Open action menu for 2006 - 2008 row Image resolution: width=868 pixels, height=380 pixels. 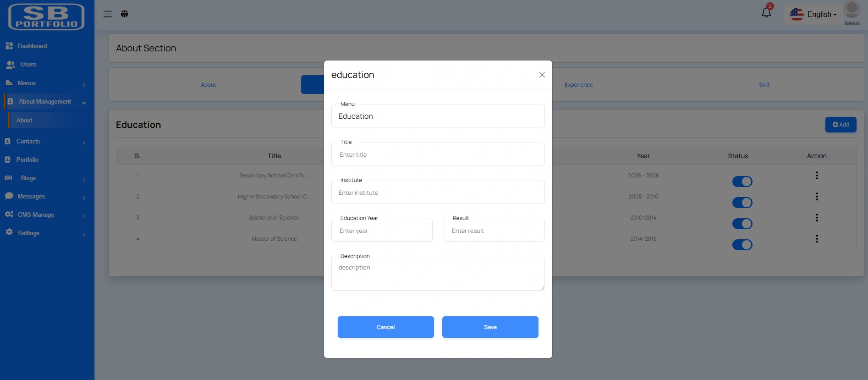(817, 176)
